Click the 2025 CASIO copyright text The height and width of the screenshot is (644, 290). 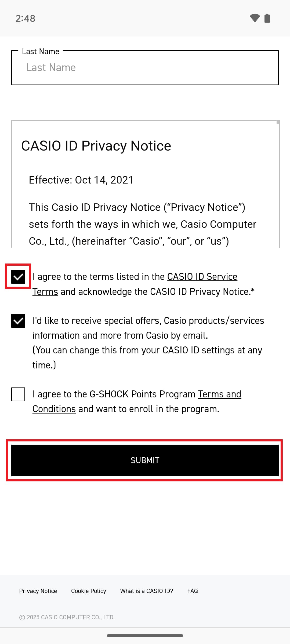pyautogui.click(x=67, y=617)
